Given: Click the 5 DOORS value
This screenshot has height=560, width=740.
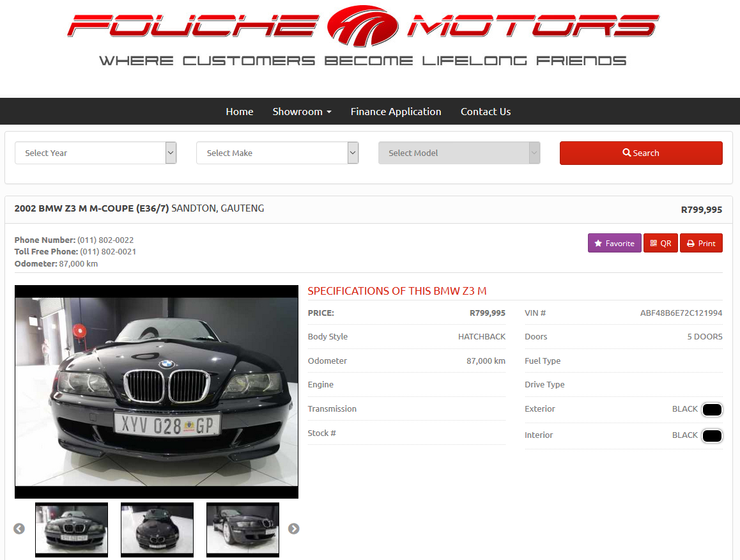Looking at the screenshot, I should tap(705, 337).
